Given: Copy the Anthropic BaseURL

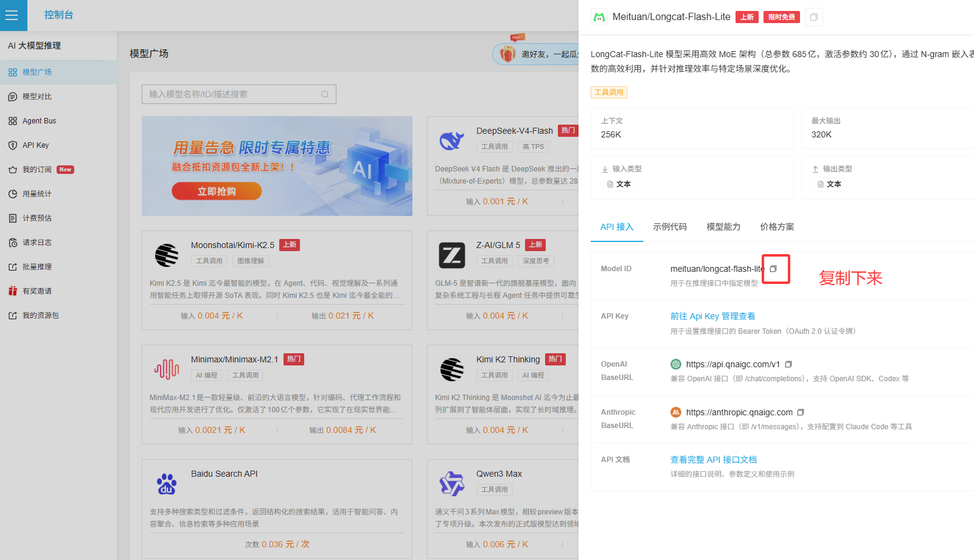Looking at the screenshot, I should 801,412.
